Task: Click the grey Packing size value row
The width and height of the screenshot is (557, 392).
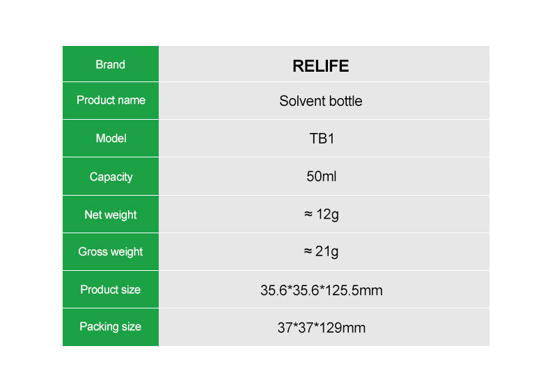Action: (324, 327)
